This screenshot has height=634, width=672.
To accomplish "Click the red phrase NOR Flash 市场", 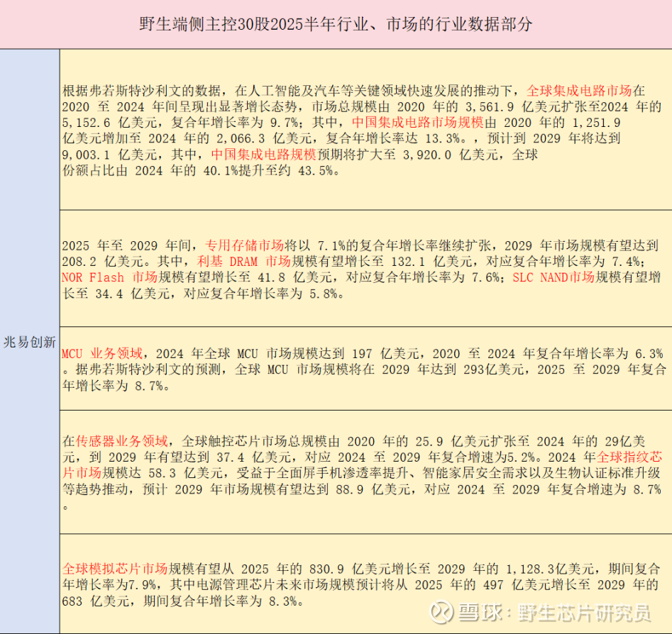I will (x=110, y=277).
